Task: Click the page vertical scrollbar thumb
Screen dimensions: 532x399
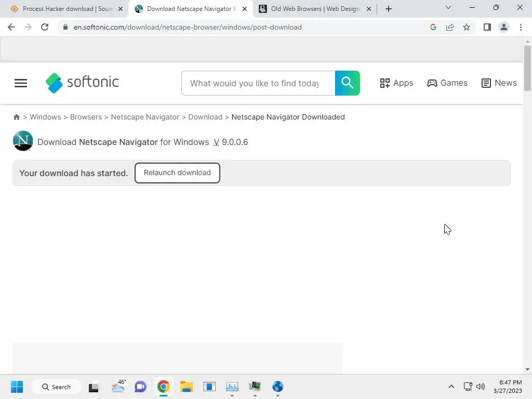Action: (527, 68)
